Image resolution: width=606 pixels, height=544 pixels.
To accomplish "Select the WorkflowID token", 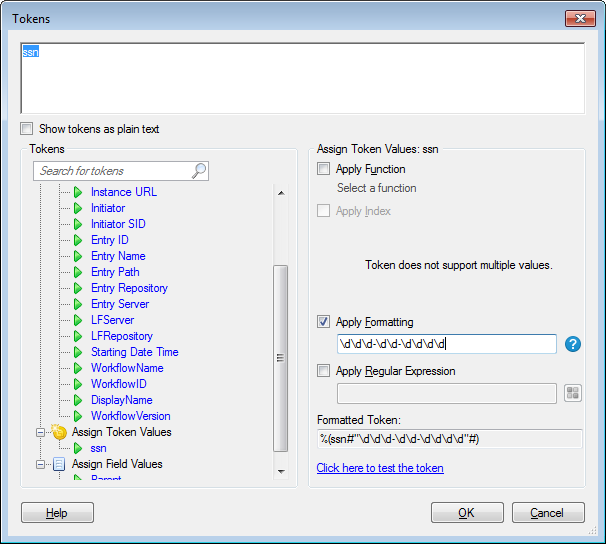I will 119,384.
